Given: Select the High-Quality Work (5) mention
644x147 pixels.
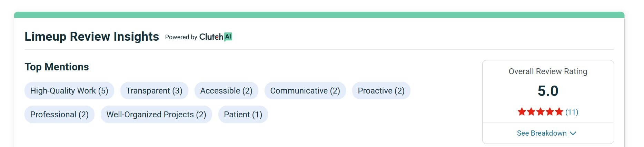Looking at the screenshot, I should tap(69, 91).
